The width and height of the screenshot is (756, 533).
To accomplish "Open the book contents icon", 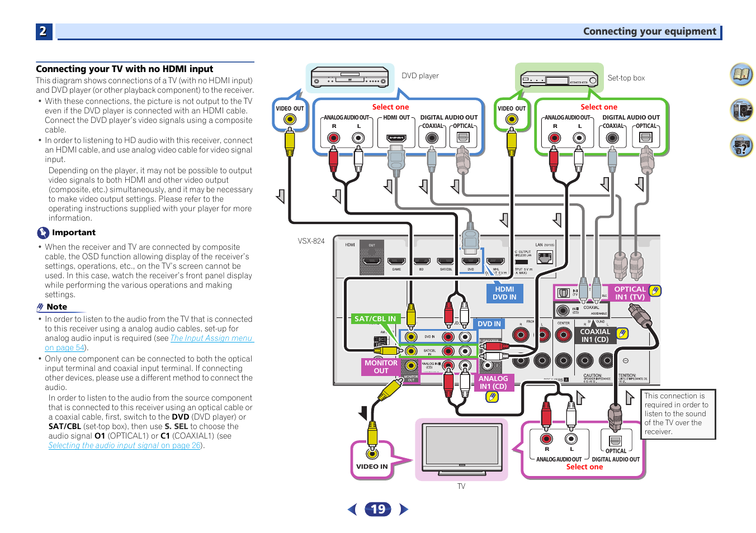I will 741,74.
